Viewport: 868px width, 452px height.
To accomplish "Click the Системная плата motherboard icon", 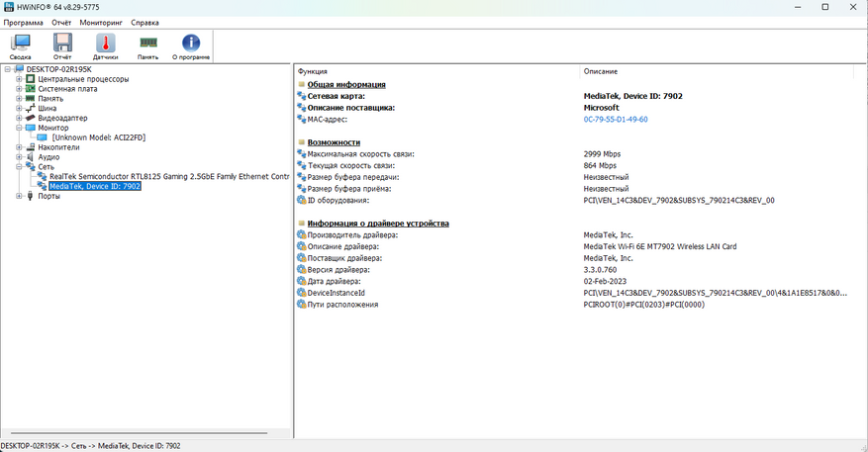I will coord(31,88).
